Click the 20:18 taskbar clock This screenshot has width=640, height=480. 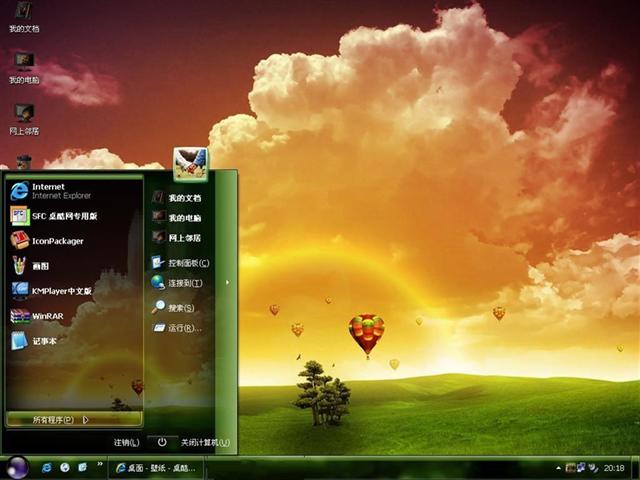click(614, 468)
